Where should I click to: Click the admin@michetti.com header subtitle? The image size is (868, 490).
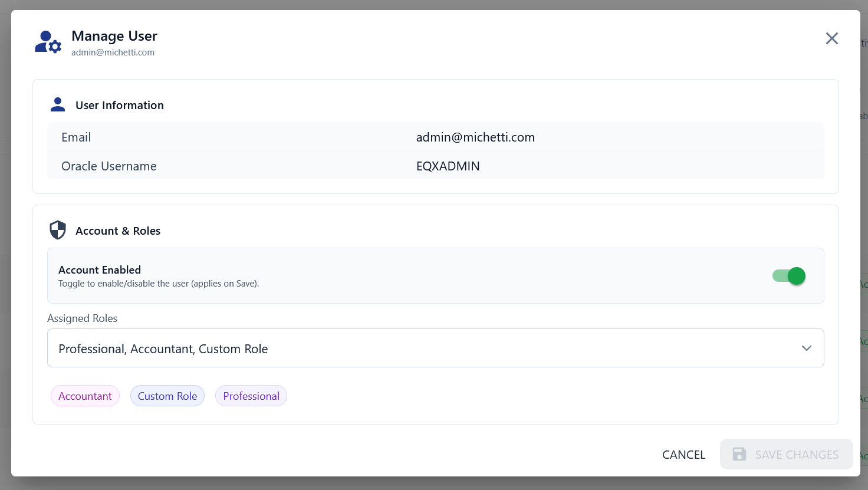(113, 52)
